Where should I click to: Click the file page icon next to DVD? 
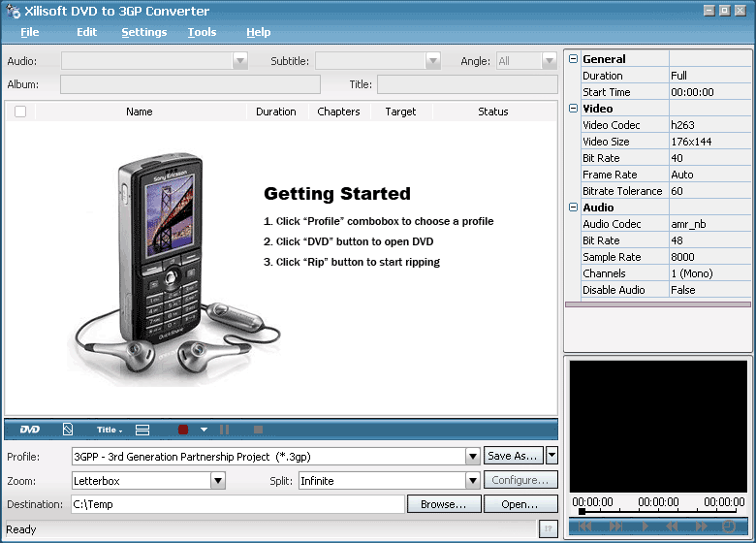point(68,430)
